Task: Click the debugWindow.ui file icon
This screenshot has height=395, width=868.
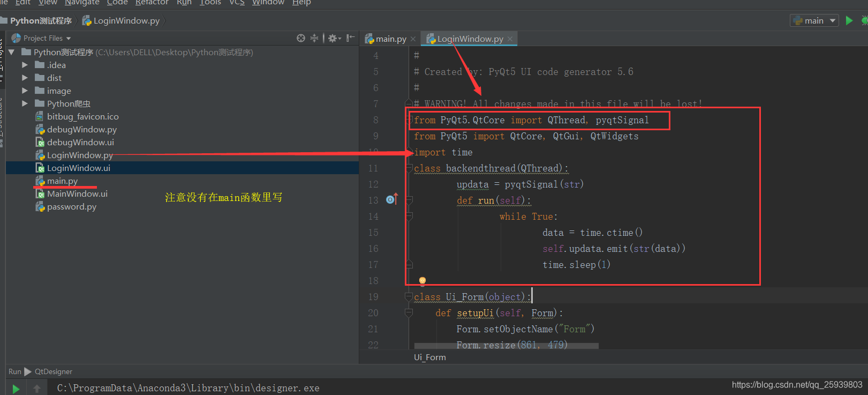Action: tap(40, 142)
